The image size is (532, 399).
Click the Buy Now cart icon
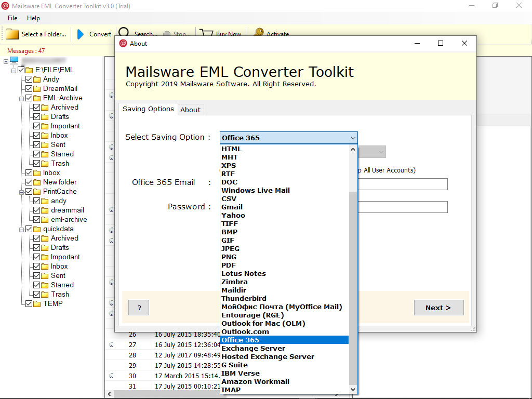(206, 33)
